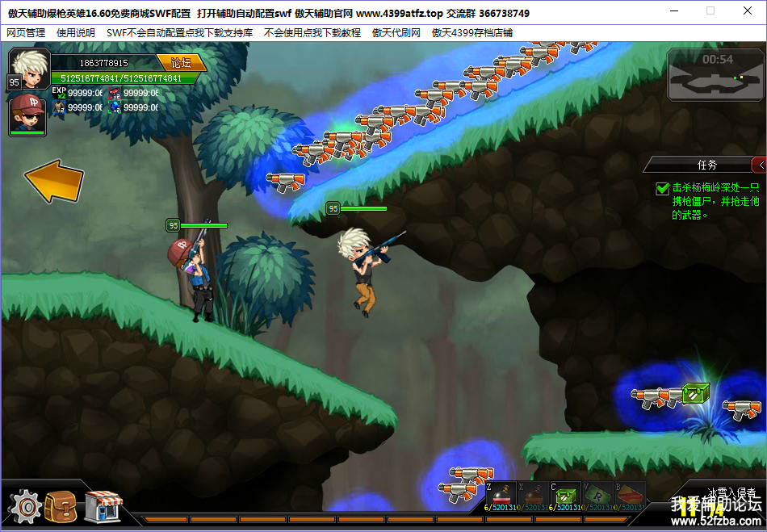This screenshot has width=767, height=532.
Task: Click the EXP timer 99999:06
Action: point(85,93)
